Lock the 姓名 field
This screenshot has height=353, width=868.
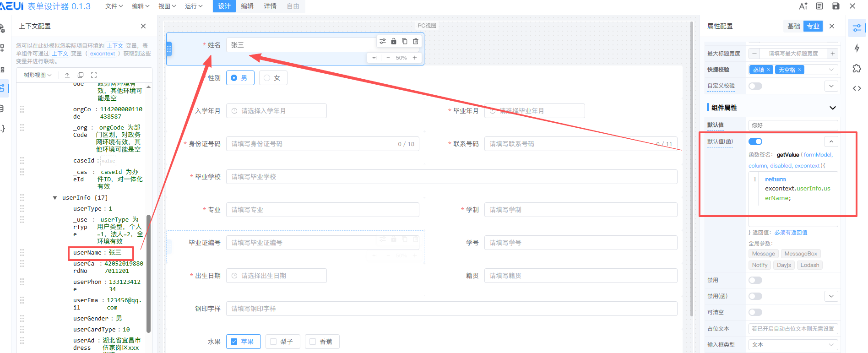(x=394, y=41)
